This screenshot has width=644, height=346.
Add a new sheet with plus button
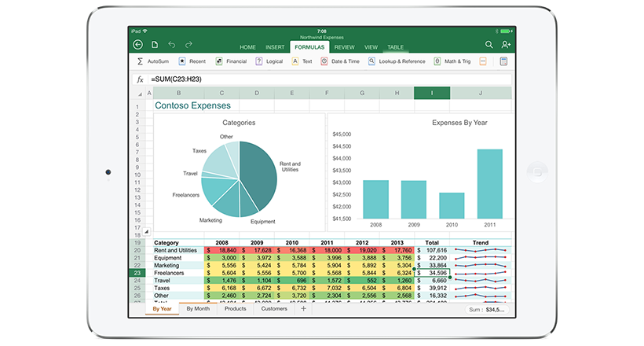[304, 309]
